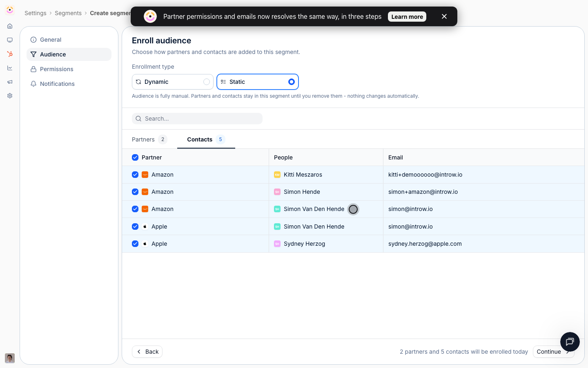Image resolution: width=588 pixels, height=368 pixels.
Task: Open the Audience section
Action: [x=69, y=54]
